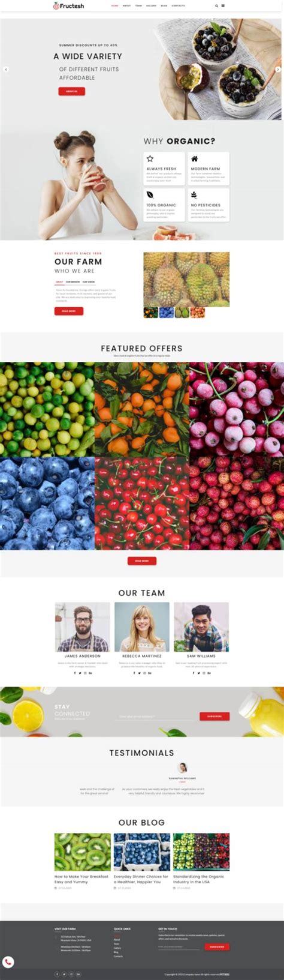Click the Always Fresh star icon

(x=150, y=159)
